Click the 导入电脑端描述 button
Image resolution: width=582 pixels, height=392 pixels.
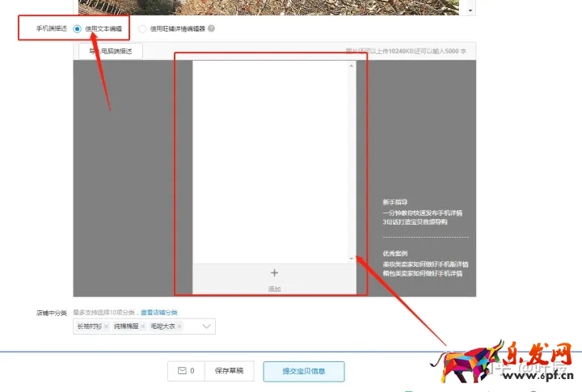[x=111, y=51]
